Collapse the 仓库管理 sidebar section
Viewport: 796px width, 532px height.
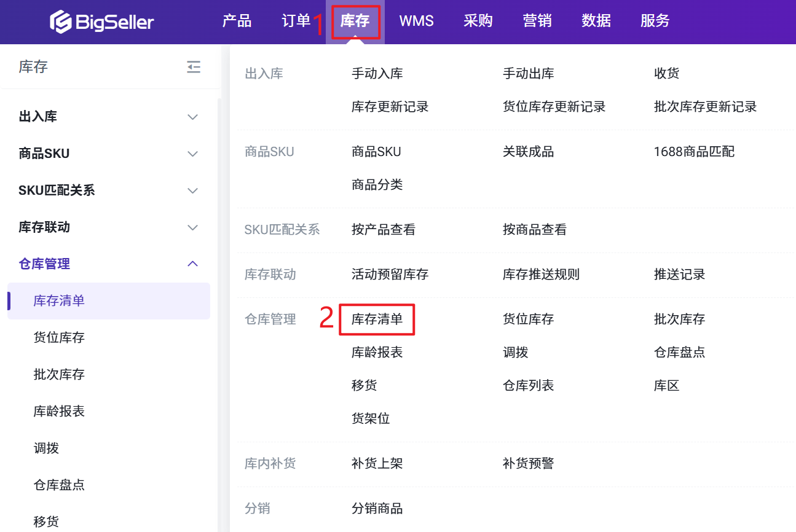[192, 264]
